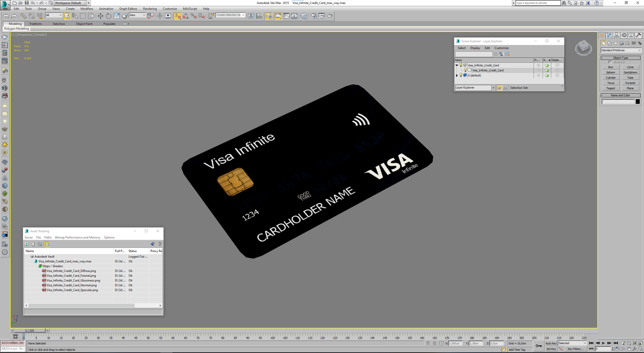Open the Graph Editors menu

tap(128, 9)
